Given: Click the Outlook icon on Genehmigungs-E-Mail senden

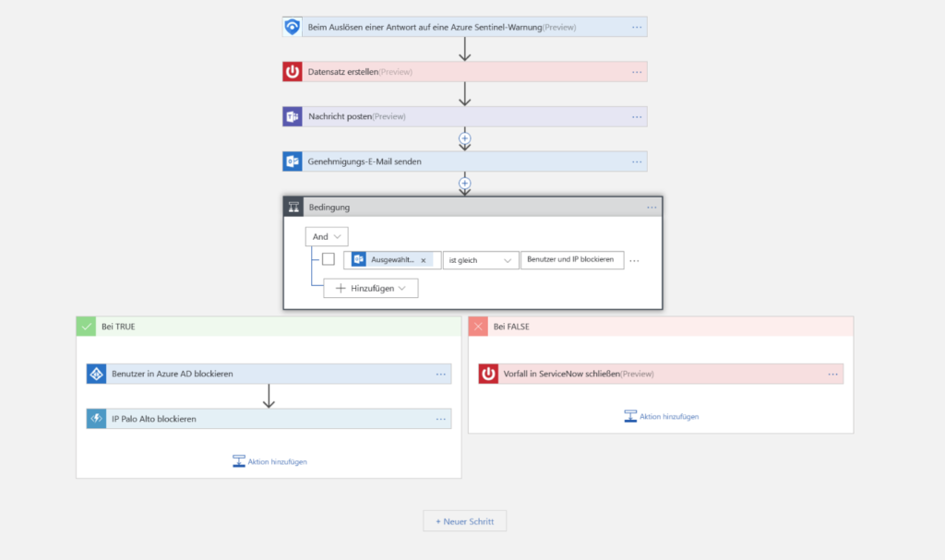Looking at the screenshot, I should (293, 161).
